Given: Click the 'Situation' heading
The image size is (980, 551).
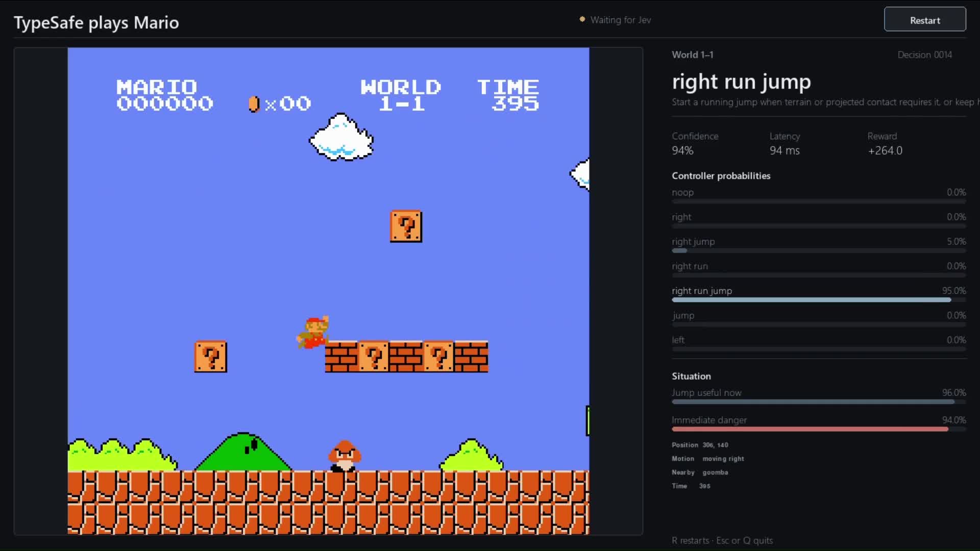Looking at the screenshot, I should (x=691, y=376).
